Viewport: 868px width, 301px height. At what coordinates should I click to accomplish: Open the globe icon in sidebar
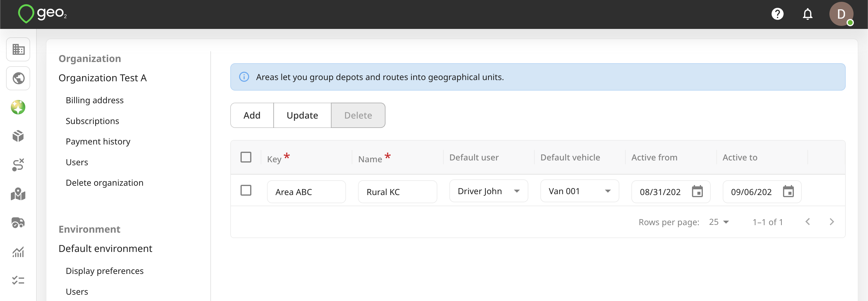pos(18,79)
